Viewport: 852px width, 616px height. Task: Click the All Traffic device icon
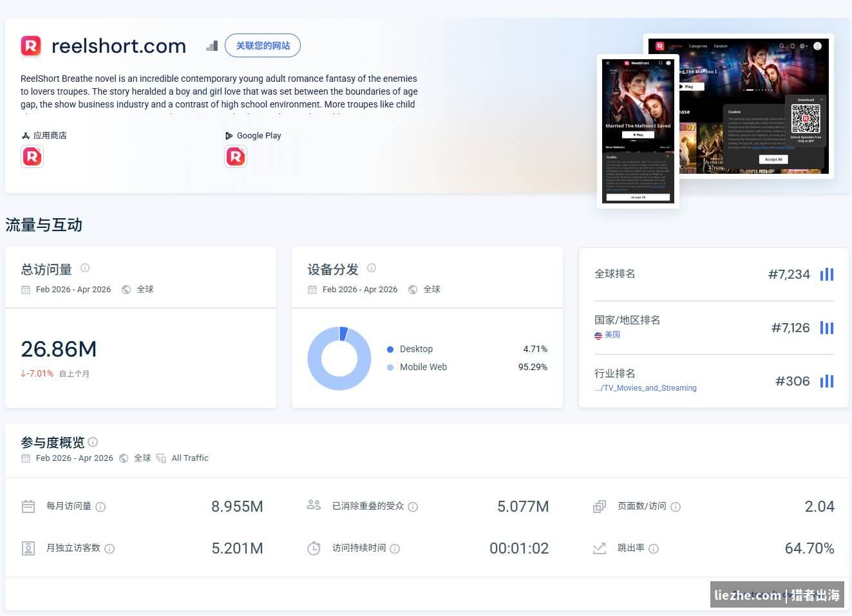click(161, 458)
